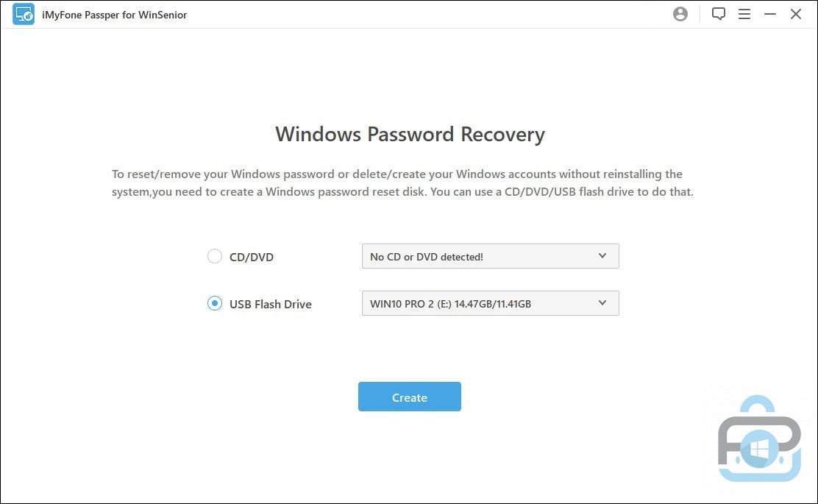
Task: Expand the CD/DVD dropdown arrow
Action: (x=602, y=256)
